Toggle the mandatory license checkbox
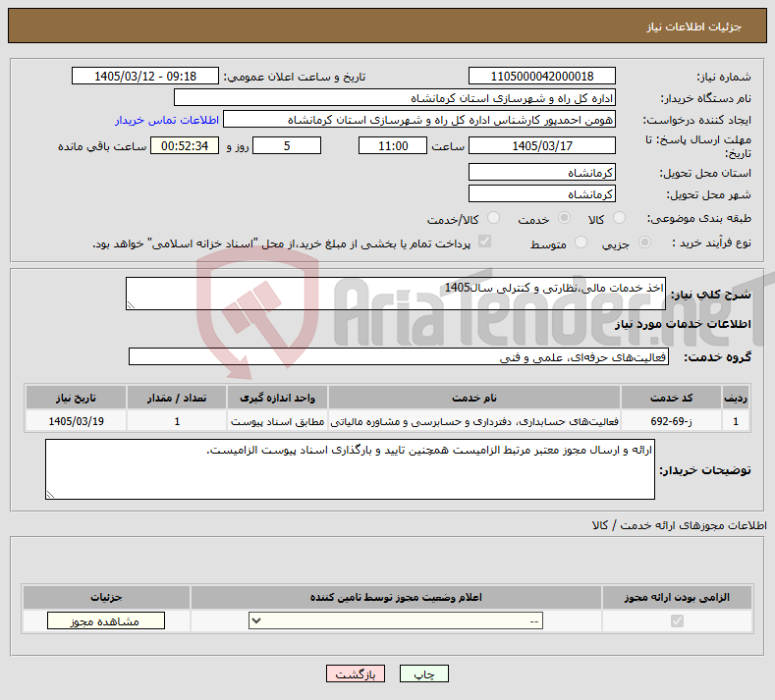Image resolution: width=775 pixels, height=700 pixels. [x=677, y=620]
